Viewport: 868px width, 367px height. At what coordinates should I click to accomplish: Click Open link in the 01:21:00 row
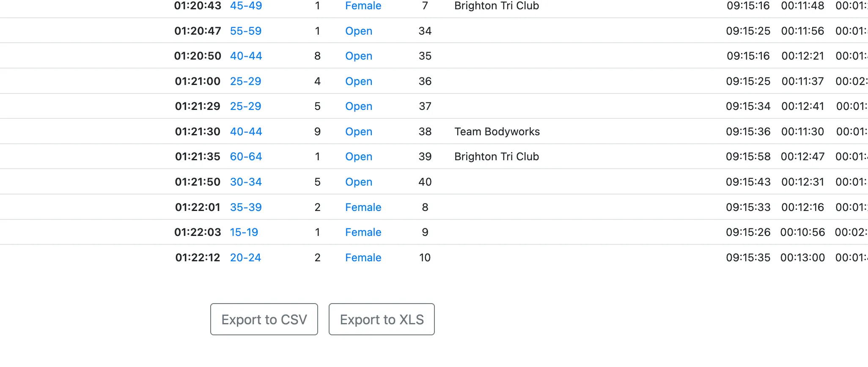tap(359, 81)
